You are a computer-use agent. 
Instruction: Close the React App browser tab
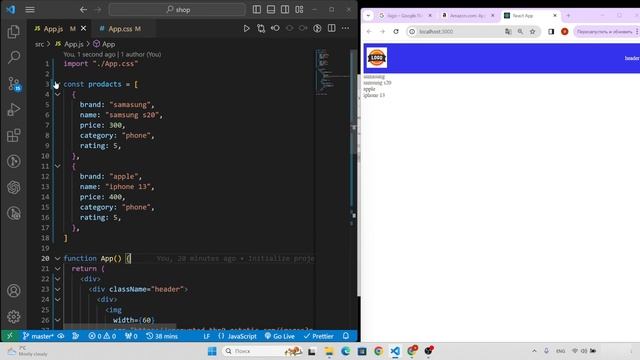click(x=555, y=16)
